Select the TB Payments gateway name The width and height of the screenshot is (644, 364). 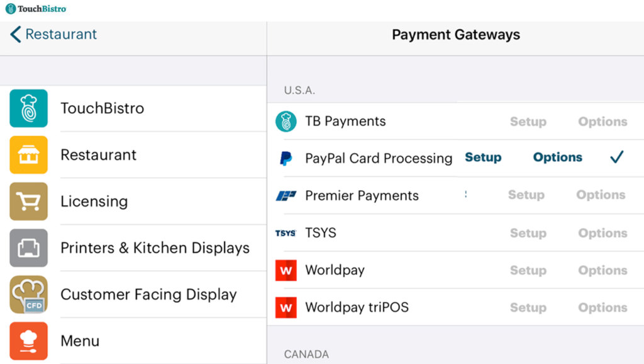click(x=345, y=122)
